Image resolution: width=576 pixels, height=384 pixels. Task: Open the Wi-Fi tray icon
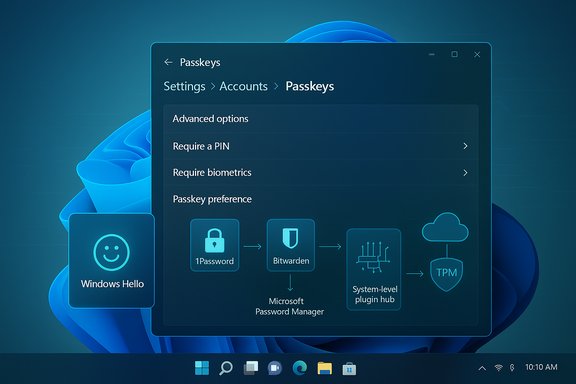pos(498,367)
